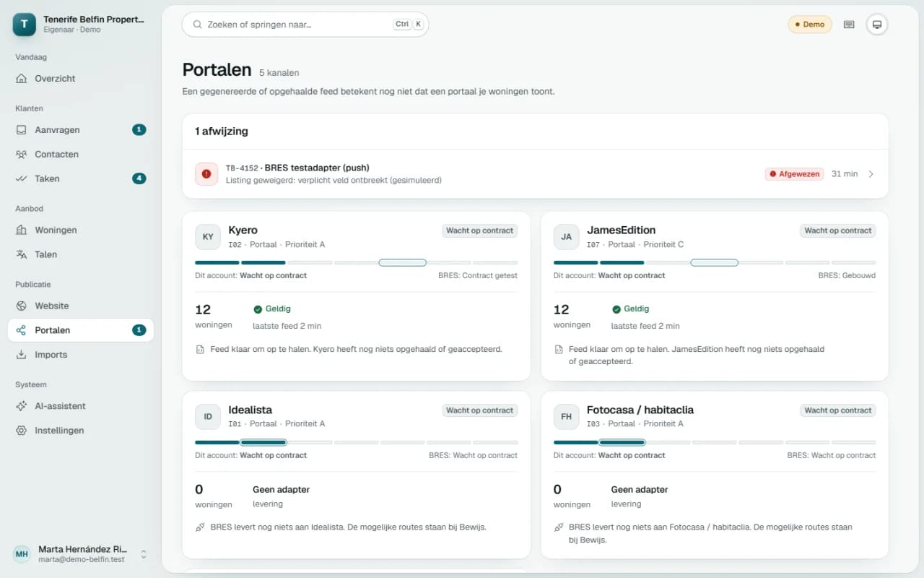Click the Tenerife Belfin workspace logo
The height and width of the screenshot is (578, 924).
pos(25,25)
